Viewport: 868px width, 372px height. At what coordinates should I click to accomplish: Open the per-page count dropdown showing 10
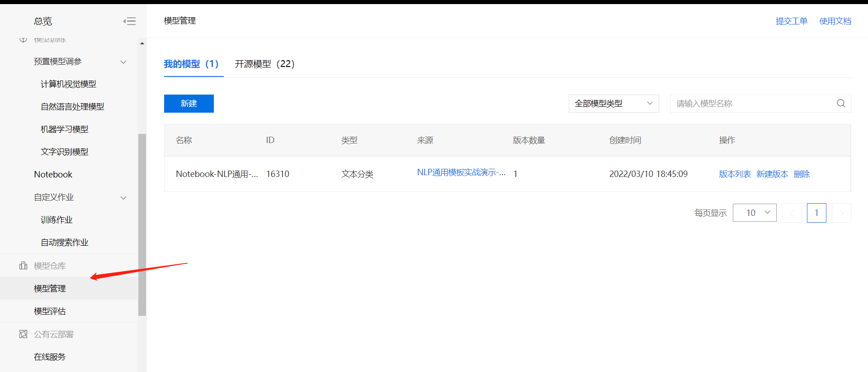coord(755,213)
